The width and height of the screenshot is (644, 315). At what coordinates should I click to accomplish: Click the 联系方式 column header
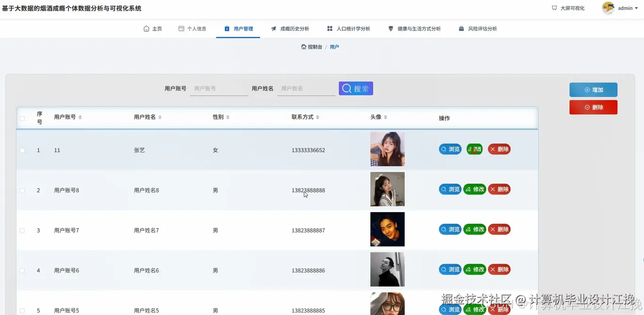pyautogui.click(x=303, y=117)
